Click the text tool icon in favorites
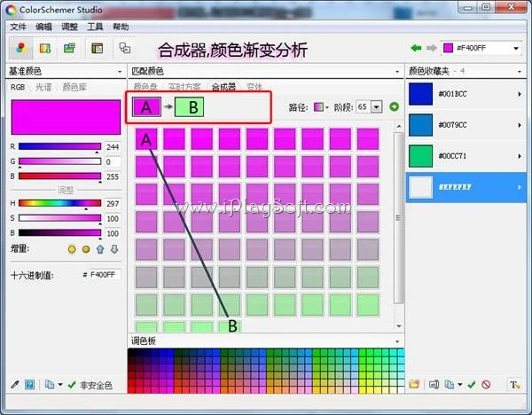 514,385
